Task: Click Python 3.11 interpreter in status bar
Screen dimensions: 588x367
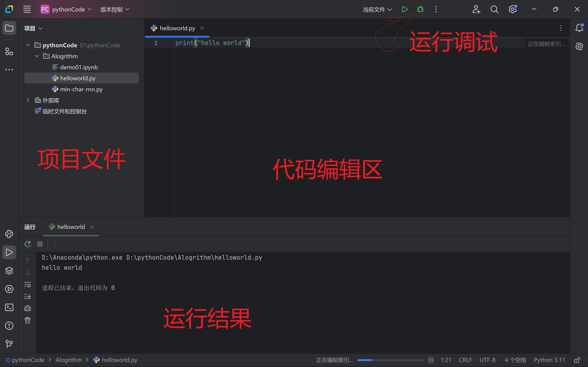Action: point(549,360)
